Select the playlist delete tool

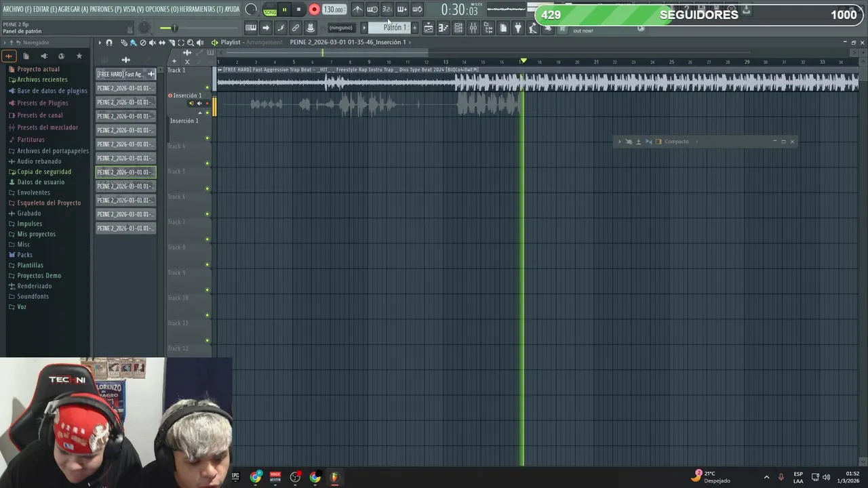pos(142,43)
